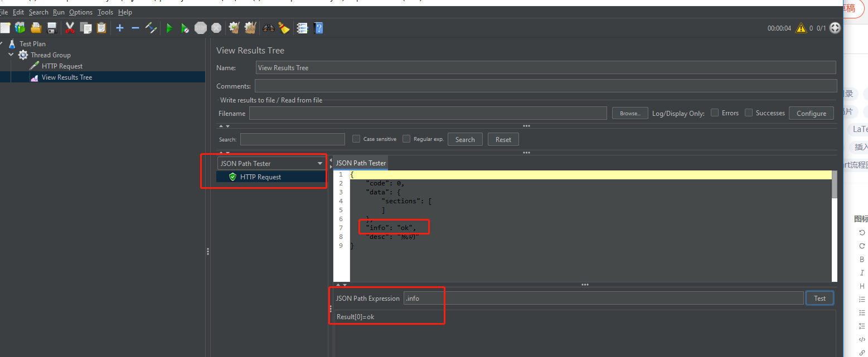
Task: Click Heading icon in background editor
Action: [862, 286]
